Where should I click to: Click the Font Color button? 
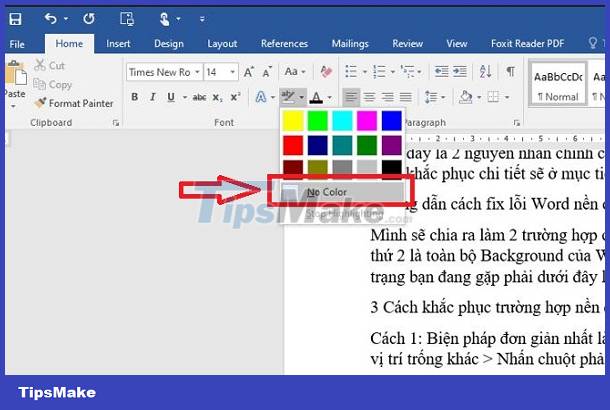point(316,97)
